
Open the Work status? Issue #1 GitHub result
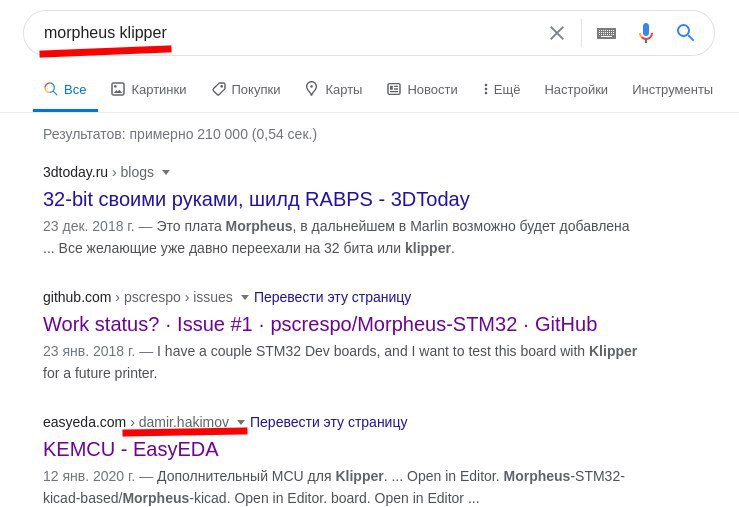pos(320,324)
